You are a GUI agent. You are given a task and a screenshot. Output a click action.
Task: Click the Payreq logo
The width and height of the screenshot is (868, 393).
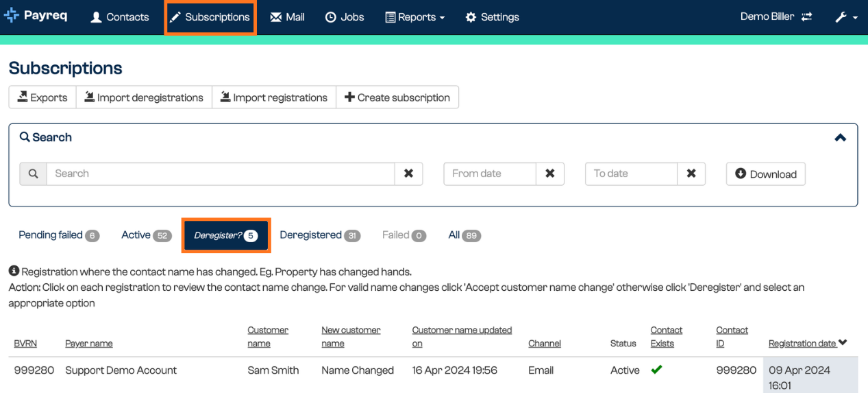[36, 16]
